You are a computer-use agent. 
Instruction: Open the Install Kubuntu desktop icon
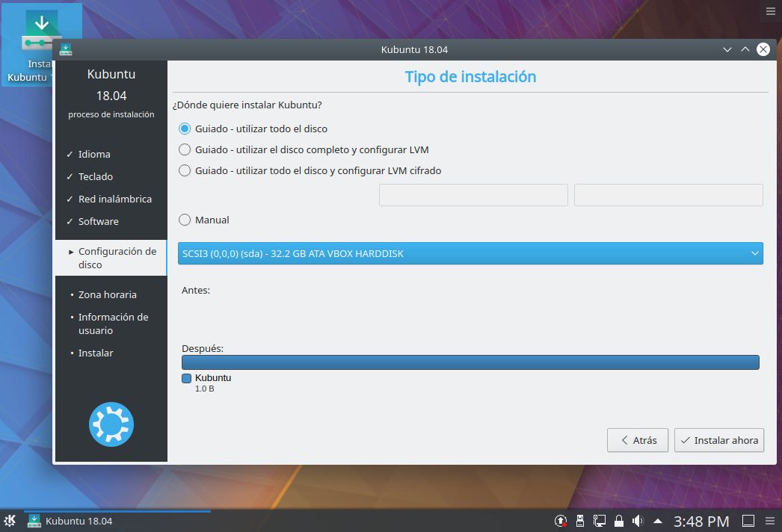click(41, 45)
